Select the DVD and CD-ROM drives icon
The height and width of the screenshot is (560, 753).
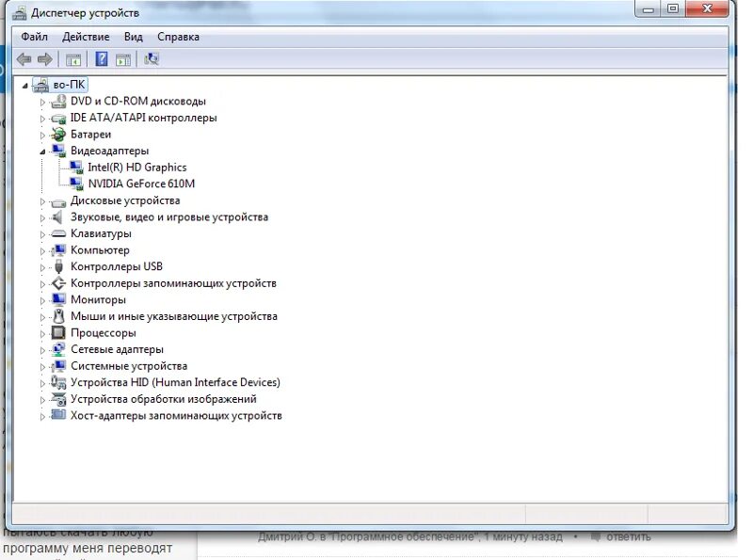[58, 102]
